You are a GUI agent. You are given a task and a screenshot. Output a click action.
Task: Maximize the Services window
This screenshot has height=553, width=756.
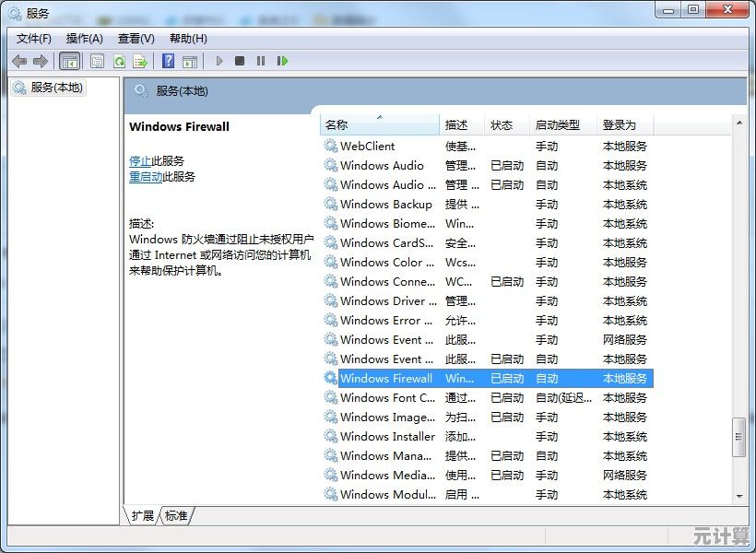pos(693,10)
